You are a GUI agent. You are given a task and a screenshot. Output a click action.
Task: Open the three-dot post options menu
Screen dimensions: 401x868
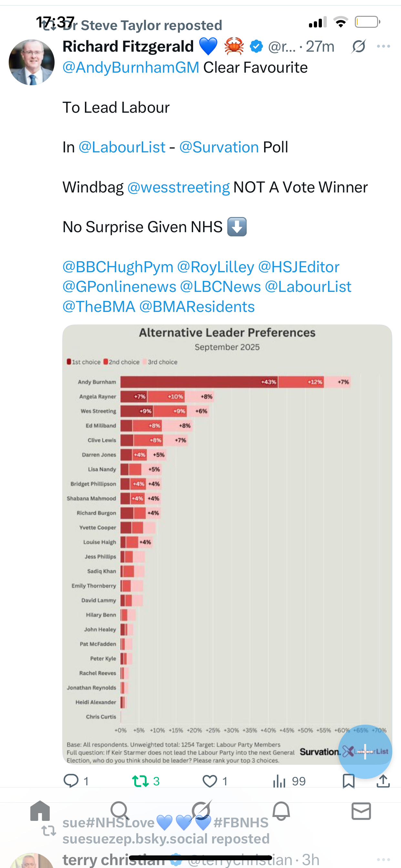tap(384, 46)
